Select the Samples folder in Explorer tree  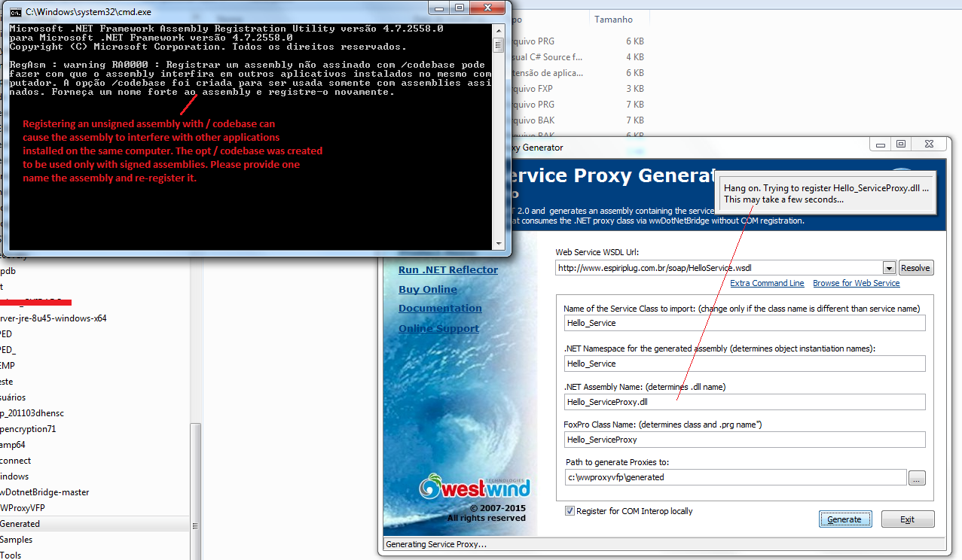(x=17, y=540)
